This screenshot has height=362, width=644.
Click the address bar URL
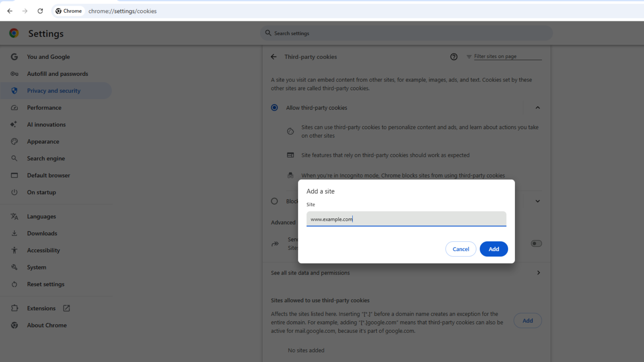122,11
